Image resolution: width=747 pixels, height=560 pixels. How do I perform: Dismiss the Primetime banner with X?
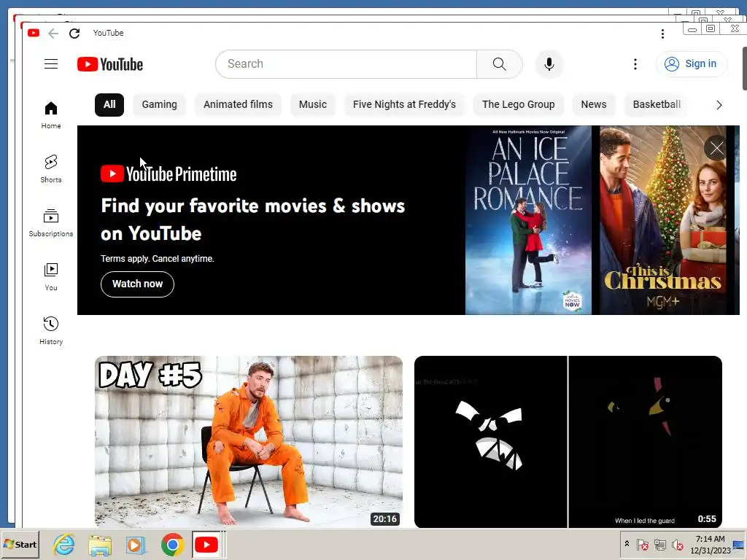[716, 149]
